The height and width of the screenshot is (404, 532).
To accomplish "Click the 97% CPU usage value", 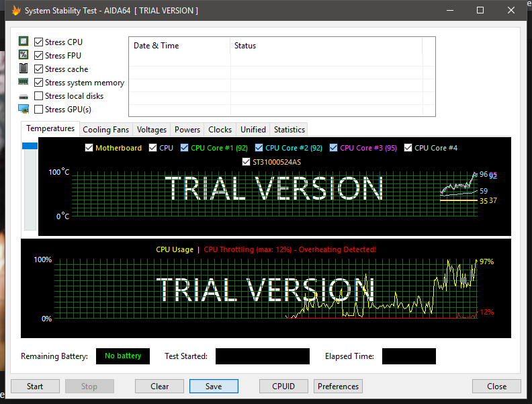I will (x=487, y=261).
